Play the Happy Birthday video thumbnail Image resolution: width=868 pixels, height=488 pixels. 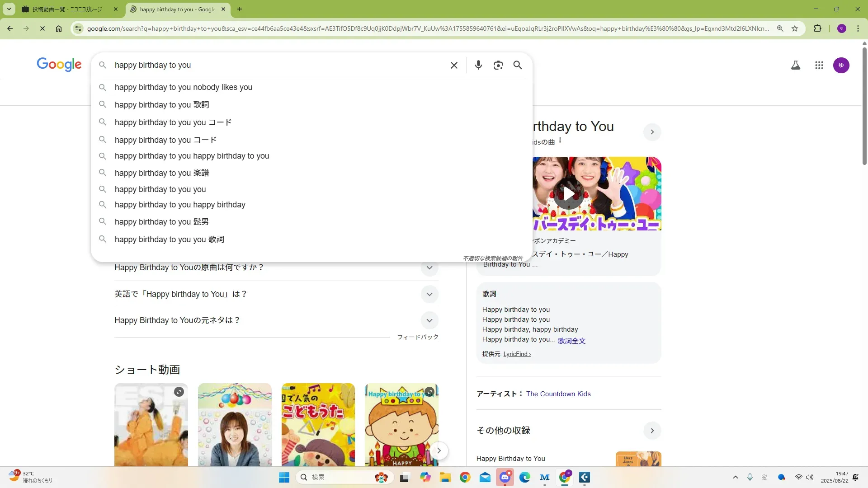568,194
